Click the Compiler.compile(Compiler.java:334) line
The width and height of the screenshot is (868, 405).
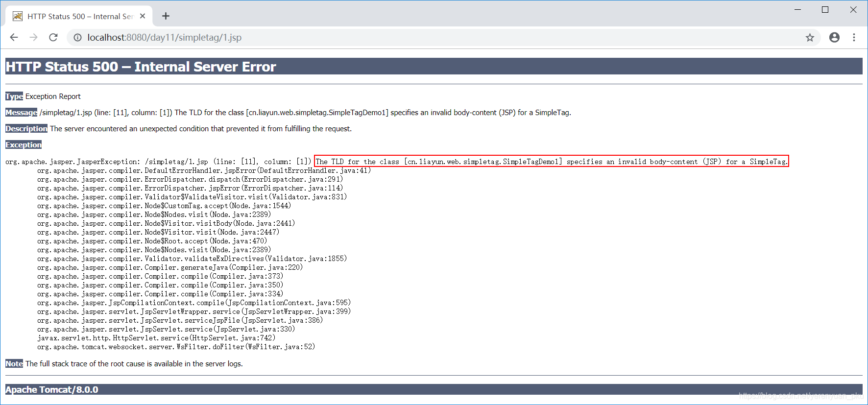tap(160, 294)
